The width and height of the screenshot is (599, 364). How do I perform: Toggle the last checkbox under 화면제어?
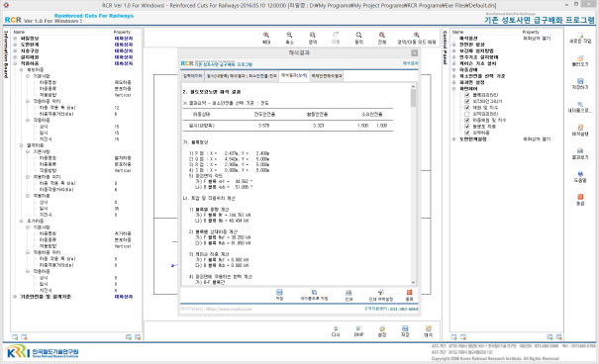coord(466,133)
